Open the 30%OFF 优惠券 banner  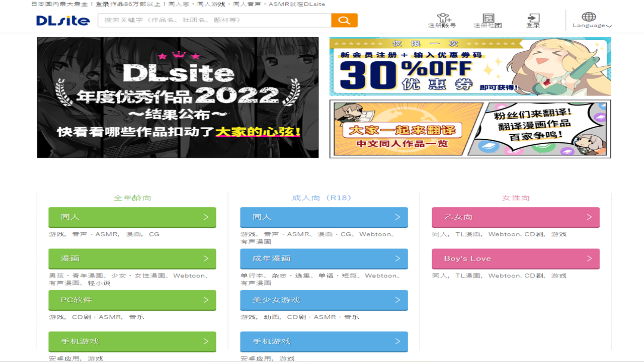(x=470, y=66)
